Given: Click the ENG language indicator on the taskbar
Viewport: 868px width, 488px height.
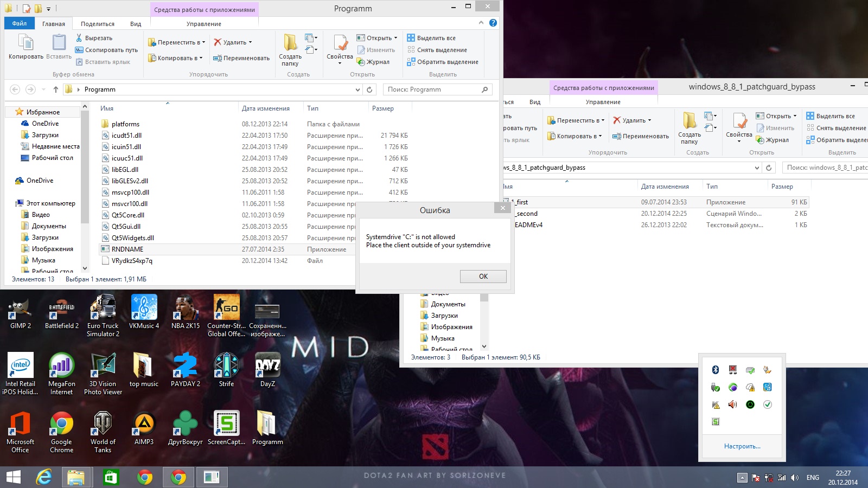Looking at the screenshot, I should (x=813, y=478).
